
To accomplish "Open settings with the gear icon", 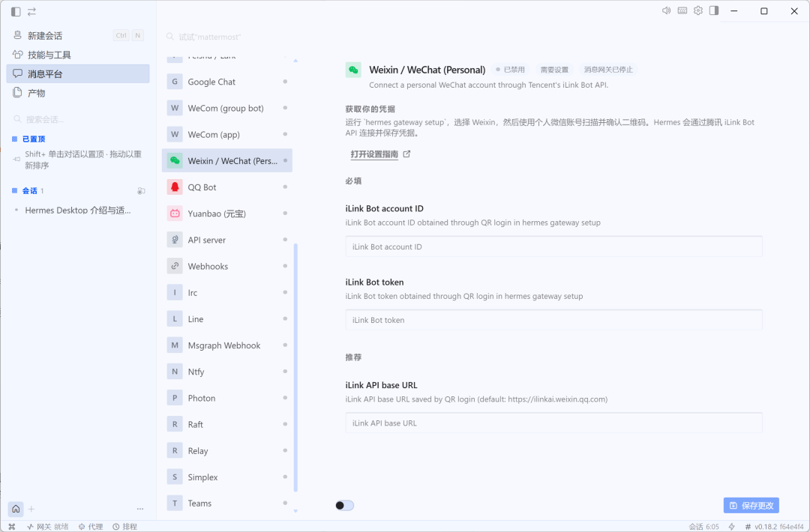I will click(698, 10).
